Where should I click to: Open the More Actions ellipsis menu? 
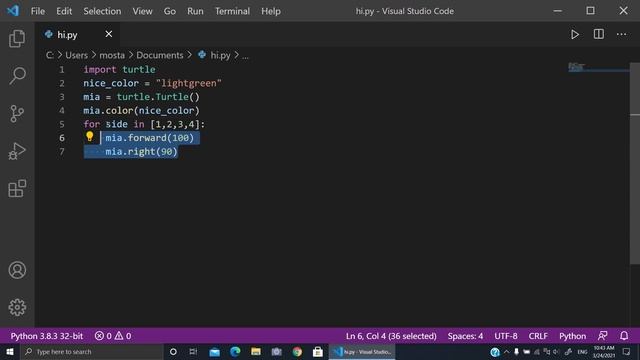[621, 34]
